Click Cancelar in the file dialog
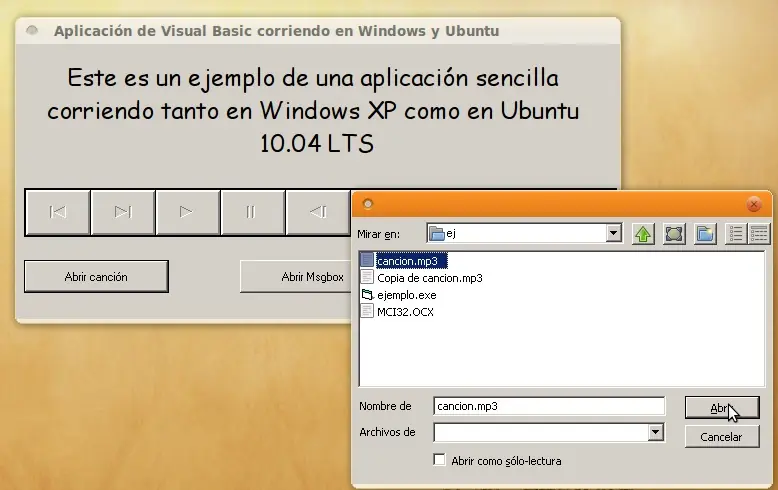The width and height of the screenshot is (778, 490). (x=722, y=436)
